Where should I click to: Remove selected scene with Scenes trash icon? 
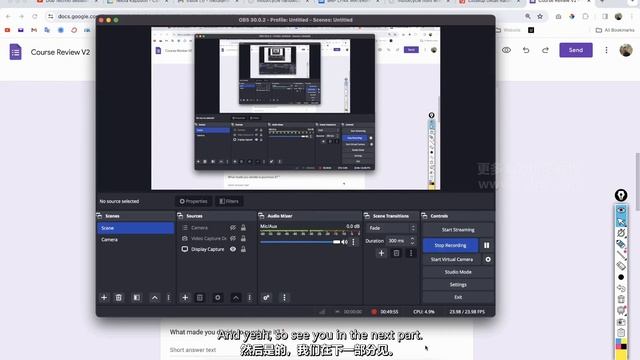[119, 298]
